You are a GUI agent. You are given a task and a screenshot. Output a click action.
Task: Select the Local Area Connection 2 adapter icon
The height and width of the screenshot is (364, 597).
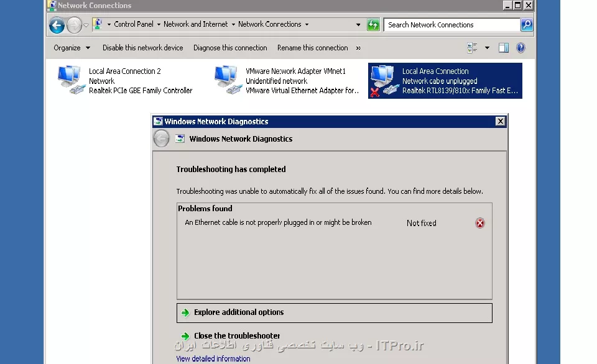pyautogui.click(x=71, y=80)
